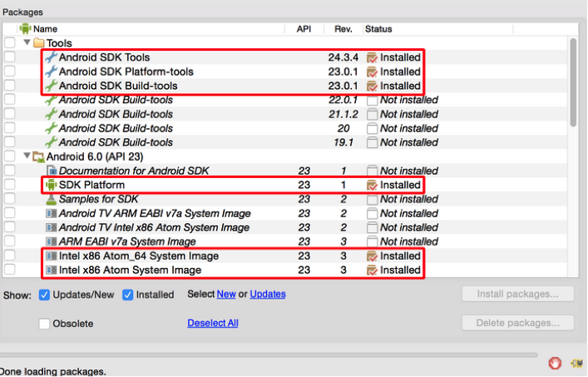
Task: Click the loading progress bar
Action: 269,355
